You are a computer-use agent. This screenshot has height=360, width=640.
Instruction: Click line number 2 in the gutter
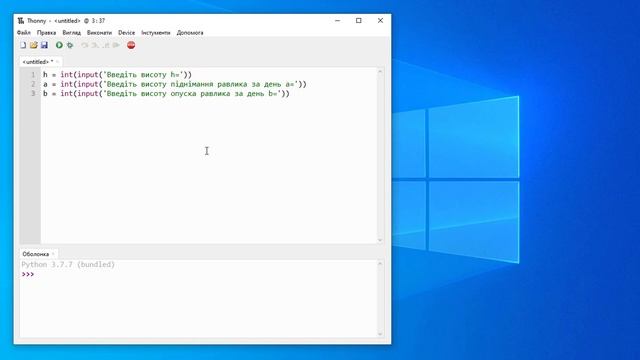pyautogui.click(x=33, y=84)
